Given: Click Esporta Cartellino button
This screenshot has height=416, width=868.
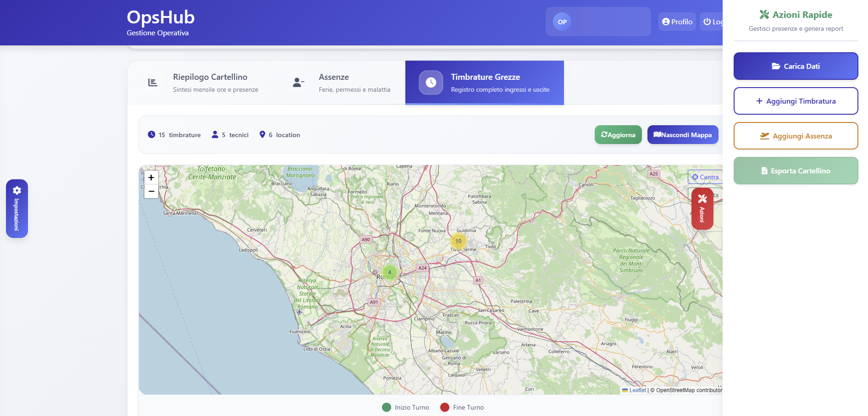Looking at the screenshot, I should click(796, 171).
